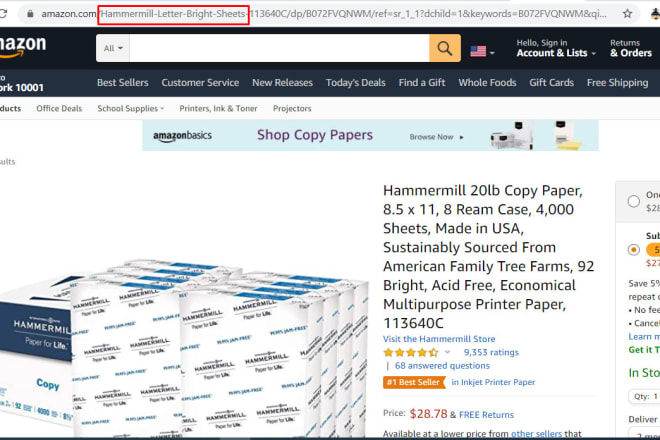
Task: Open Office Deals subnav link
Action: click(59, 109)
